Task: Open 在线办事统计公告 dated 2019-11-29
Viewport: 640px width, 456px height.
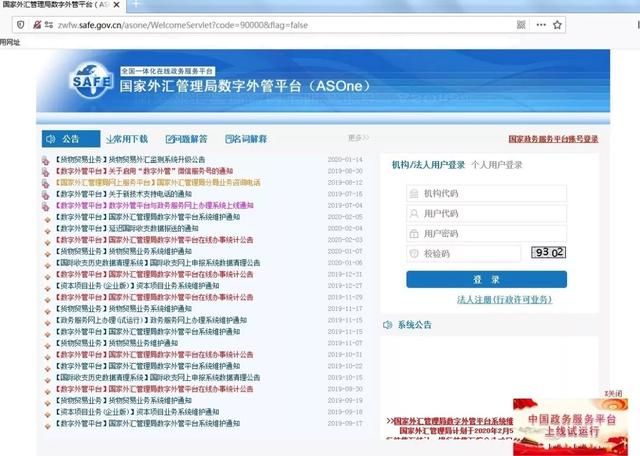Action: coord(154,297)
